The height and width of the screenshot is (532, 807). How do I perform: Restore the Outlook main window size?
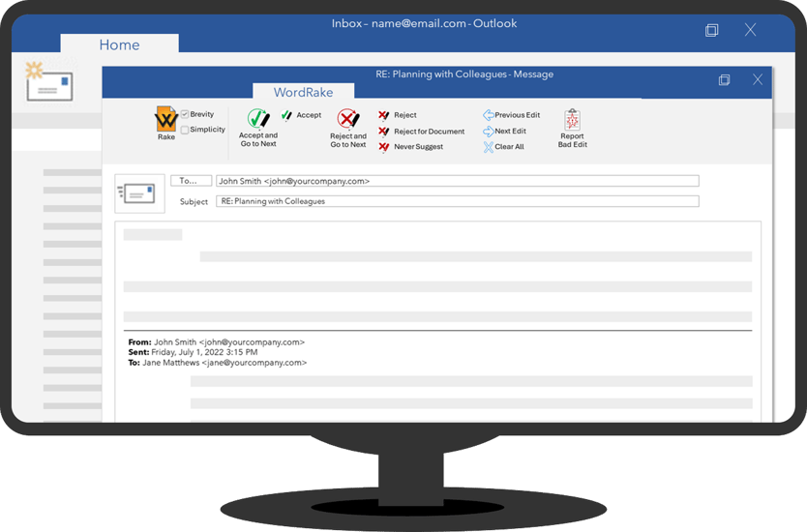[x=712, y=30]
